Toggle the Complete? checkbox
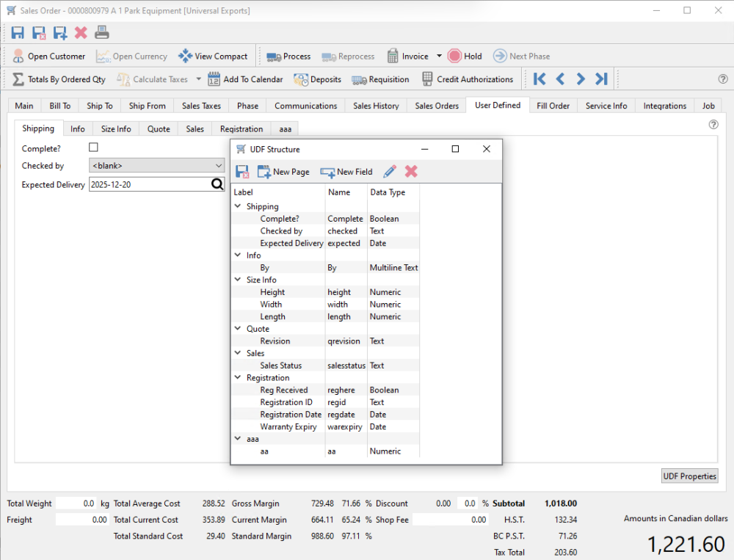 94,148
